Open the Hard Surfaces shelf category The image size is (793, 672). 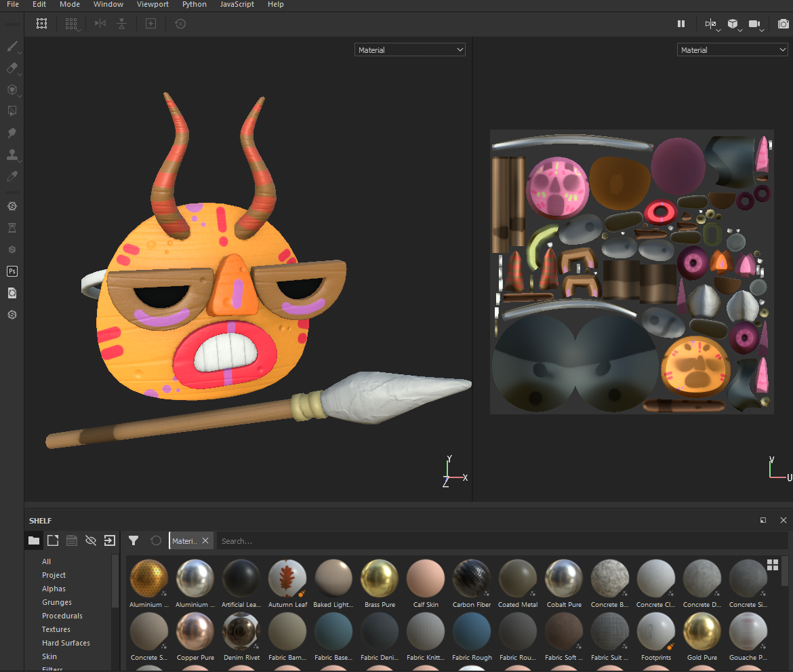[66, 643]
